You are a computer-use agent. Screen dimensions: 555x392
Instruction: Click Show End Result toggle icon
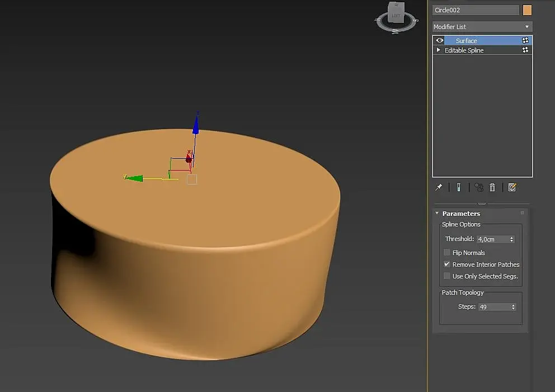(x=458, y=188)
